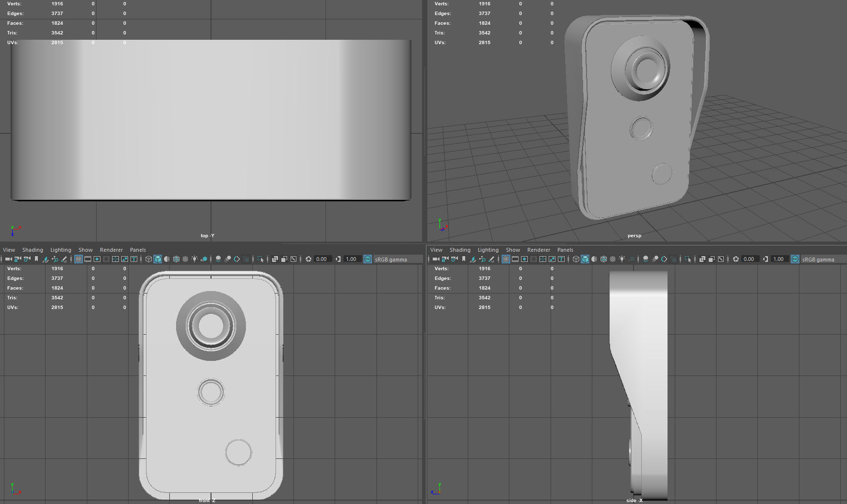This screenshot has width=847, height=504.
Task: Enable Use Default Material in front panel
Action: 167,259
